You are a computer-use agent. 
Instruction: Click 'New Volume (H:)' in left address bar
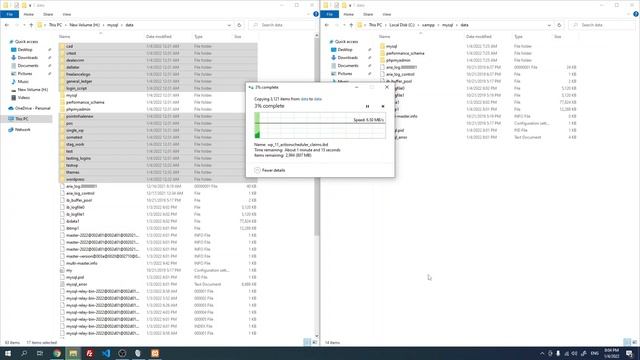pos(84,25)
